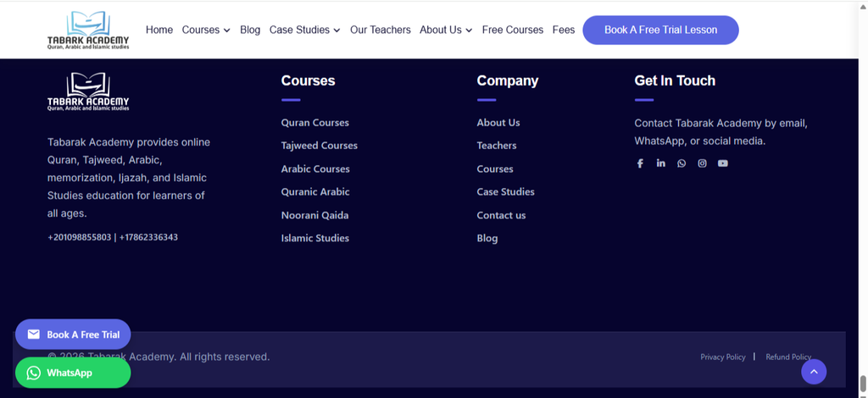Image resolution: width=868 pixels, height=398 pixels.
Task: Click Book A Free Trial Lesson button
Action: (661, 30)
